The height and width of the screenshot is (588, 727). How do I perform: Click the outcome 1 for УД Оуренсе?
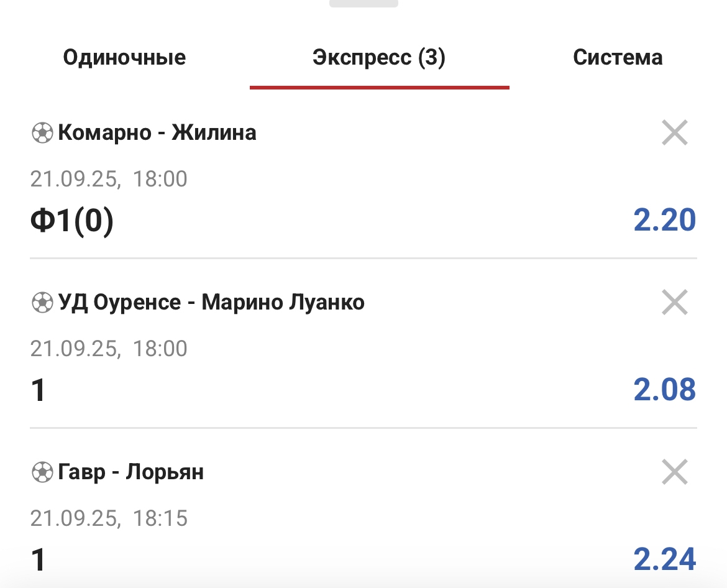tap(39, 391)
